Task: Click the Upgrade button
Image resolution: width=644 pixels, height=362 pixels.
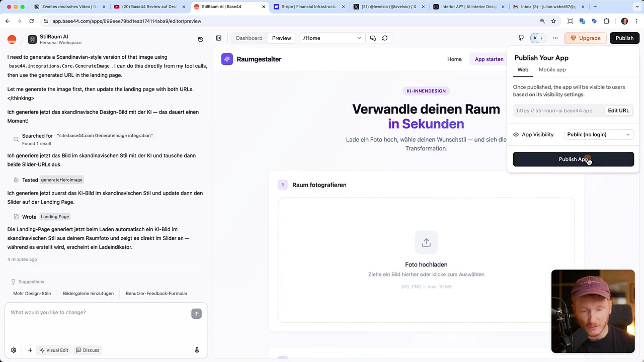Action: (586, 38)
